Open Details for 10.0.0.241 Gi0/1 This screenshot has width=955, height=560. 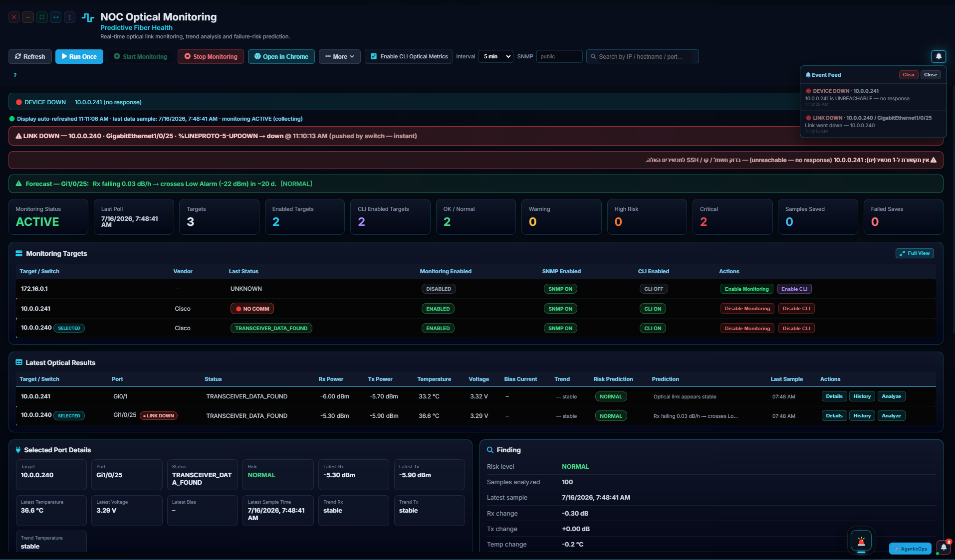pyautogui.click(x=834, y=396)
